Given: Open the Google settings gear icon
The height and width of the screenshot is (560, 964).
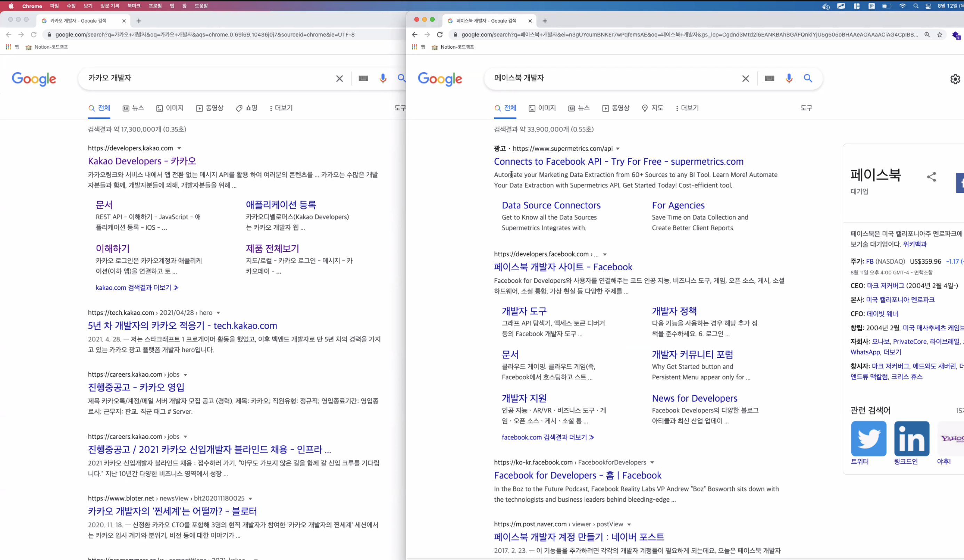Looking at the screenshot, I should pos(955,79).
